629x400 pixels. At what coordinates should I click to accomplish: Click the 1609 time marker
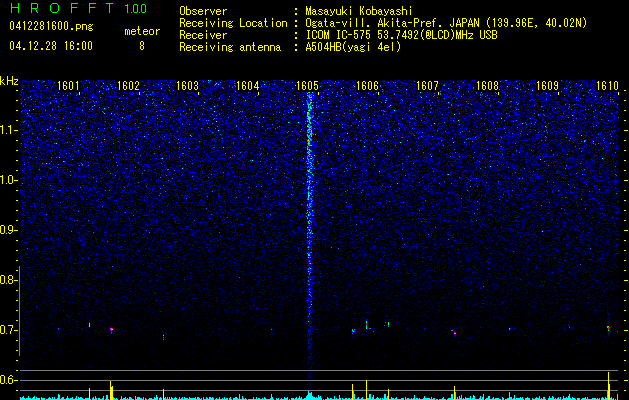pyautogui.click(x=547, y=85)
